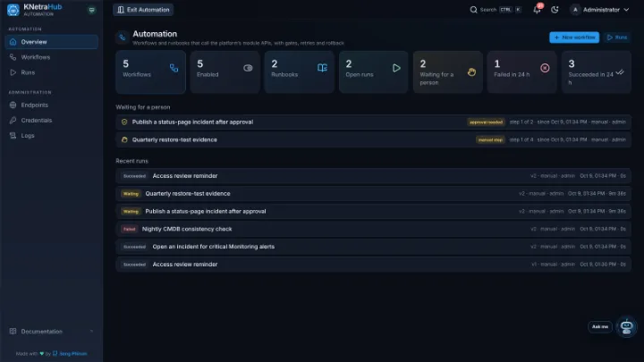The width and height of the screenshot is (644, 362).
Task: Go to Overview in sidebar
Action: [x=51, y=42]
